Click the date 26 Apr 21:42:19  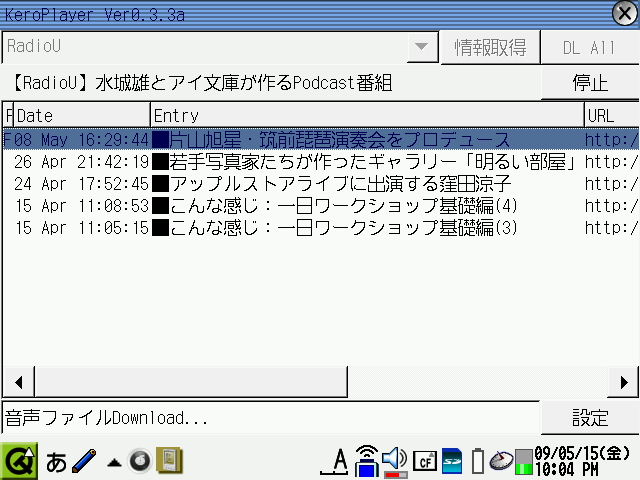[x=81, y=162]
